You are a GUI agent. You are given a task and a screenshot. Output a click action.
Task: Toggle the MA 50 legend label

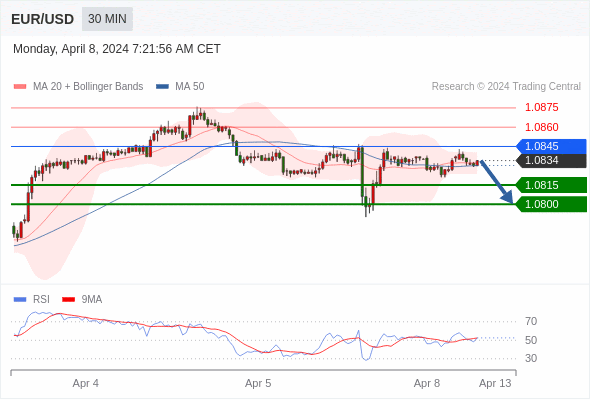[190, 87]
